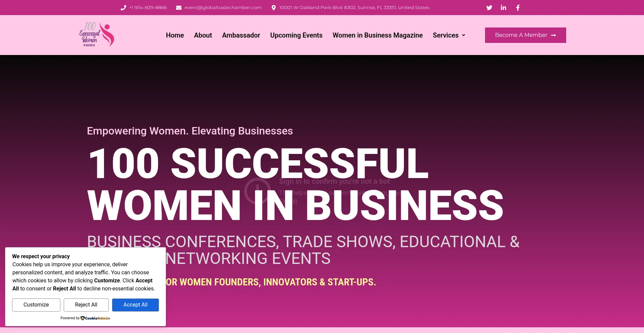Click the CookieAdmin shield logo
This screenshot has height=333, width=644.
click(83, 318)
